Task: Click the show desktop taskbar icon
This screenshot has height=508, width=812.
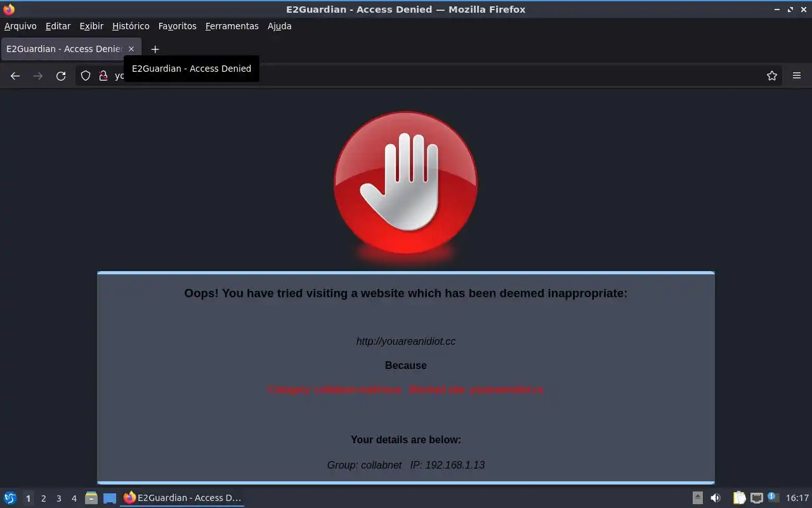Action: (x=110, y=498)
